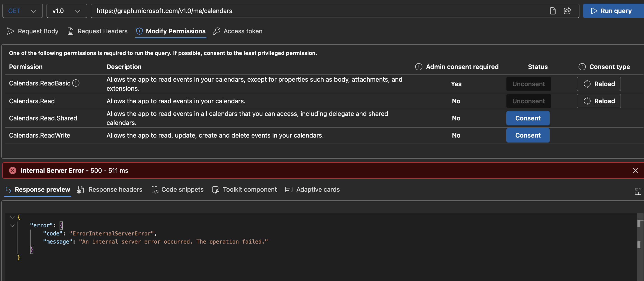644x281 pixels.
Task: Open the v1.0 version dropdown
Action: click(67, 11)
